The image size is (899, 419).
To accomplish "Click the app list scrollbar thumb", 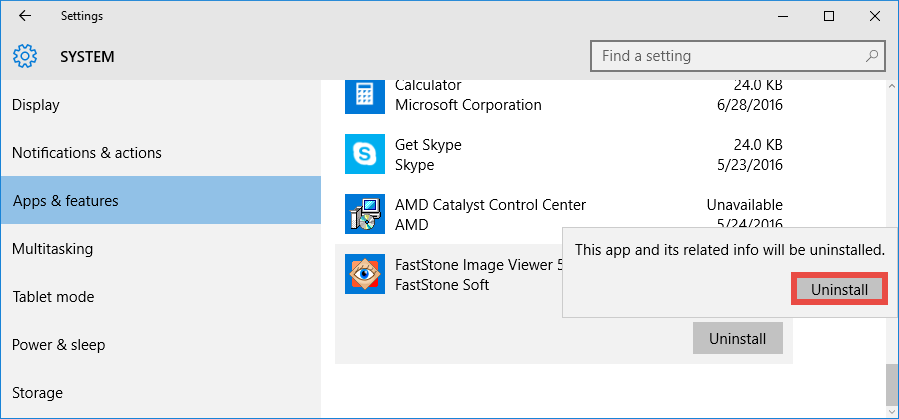I will 892,385.
